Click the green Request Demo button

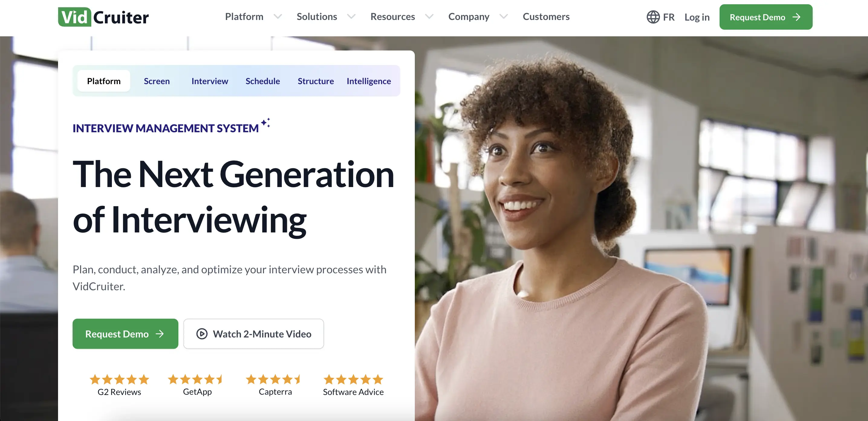click(x=125, y=334)
